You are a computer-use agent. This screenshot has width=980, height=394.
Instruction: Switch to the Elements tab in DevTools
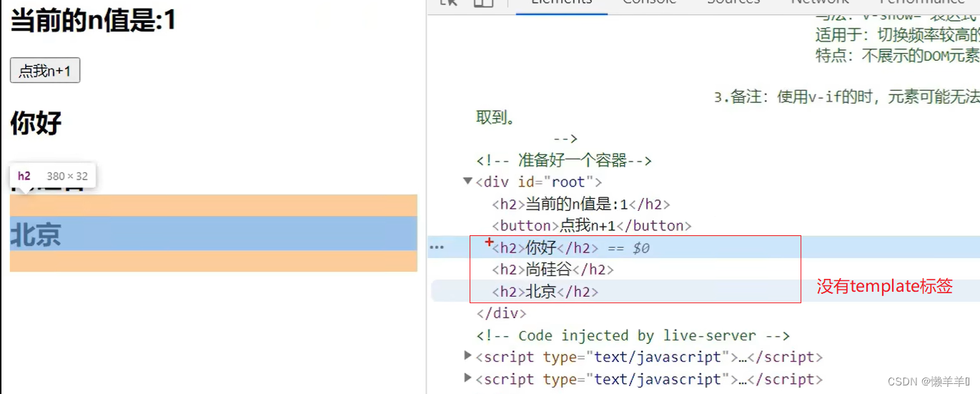pos(562,4)
